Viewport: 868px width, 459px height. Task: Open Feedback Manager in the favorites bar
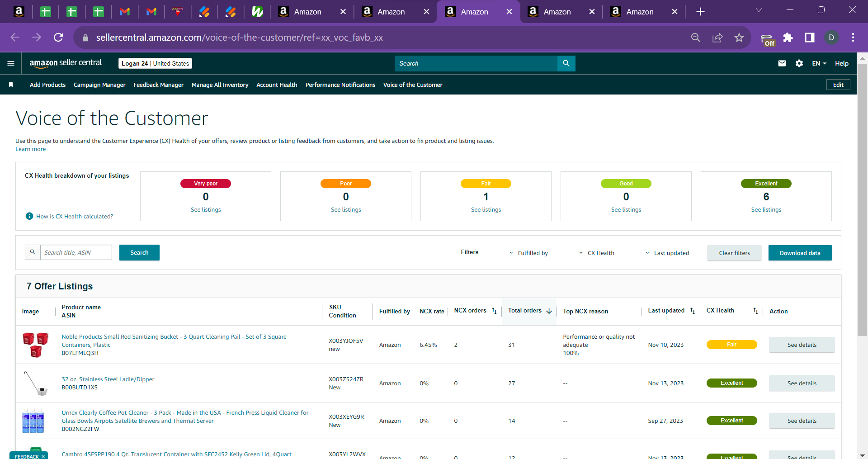point(158,85)
